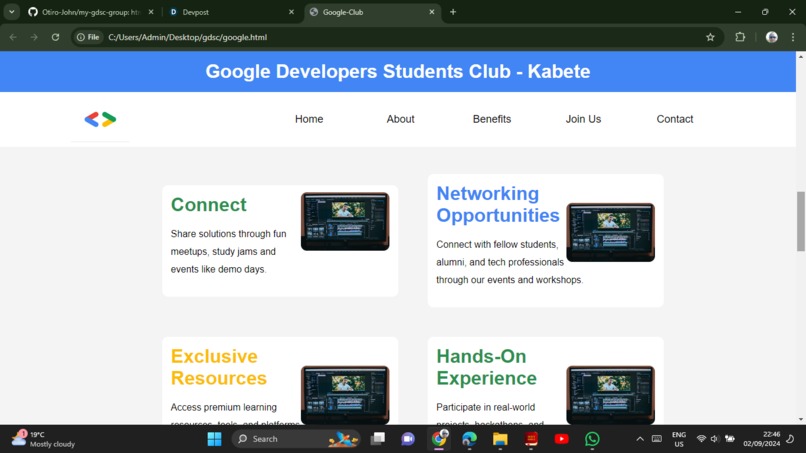Click the File site info chip
This screenshot has width=806, height=453.
(x=88, y=37)
